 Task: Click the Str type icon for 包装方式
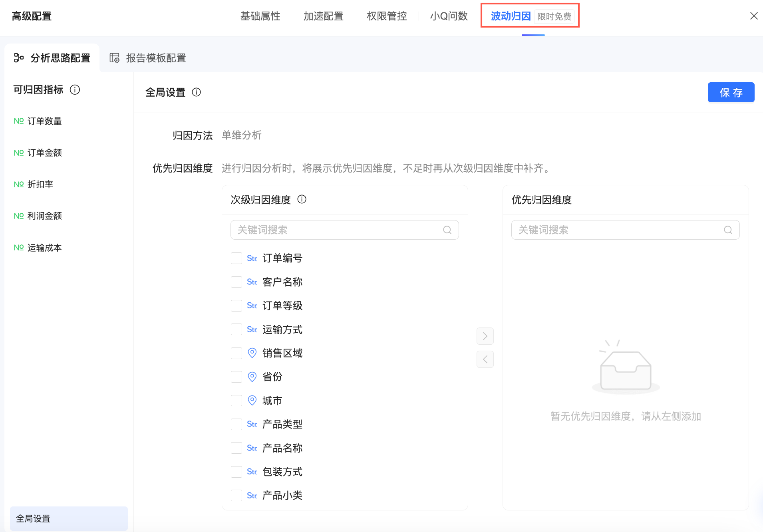point(252,472)
